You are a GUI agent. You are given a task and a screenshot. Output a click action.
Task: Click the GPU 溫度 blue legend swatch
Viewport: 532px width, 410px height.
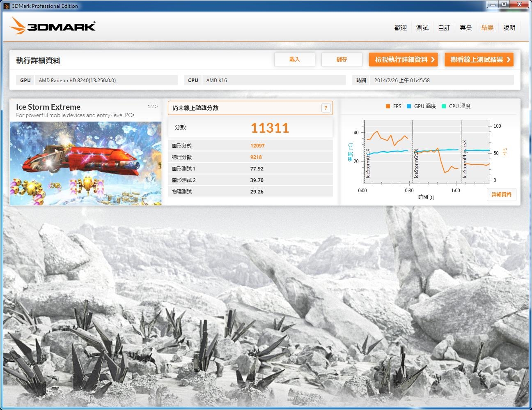(409, 106)
